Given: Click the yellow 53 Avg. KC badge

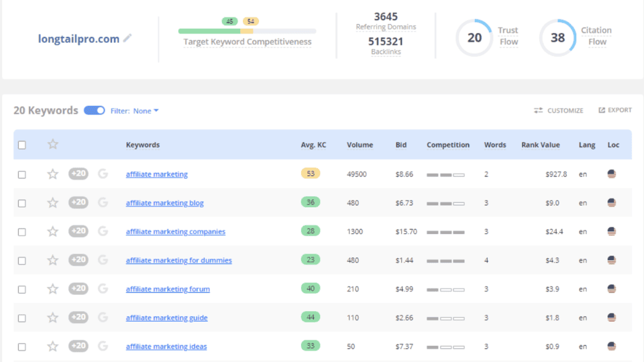Looking at the screenshot, I should tap(311, 174).
